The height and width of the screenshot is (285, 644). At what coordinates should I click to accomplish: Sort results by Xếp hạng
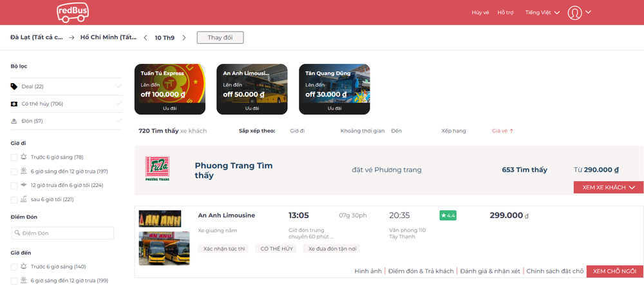click(453, 131)
